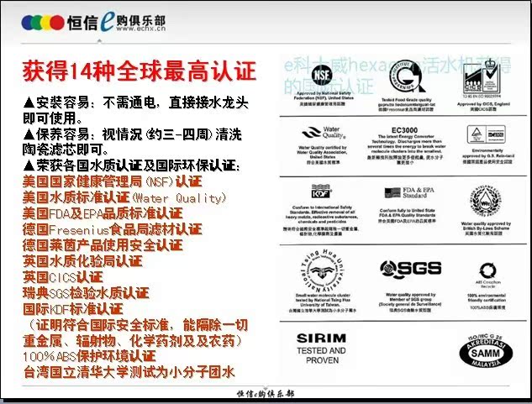Click the line 德国Fresenius食品局滤材认证
This screenshot has height=404, width=532.
(113, 229)
